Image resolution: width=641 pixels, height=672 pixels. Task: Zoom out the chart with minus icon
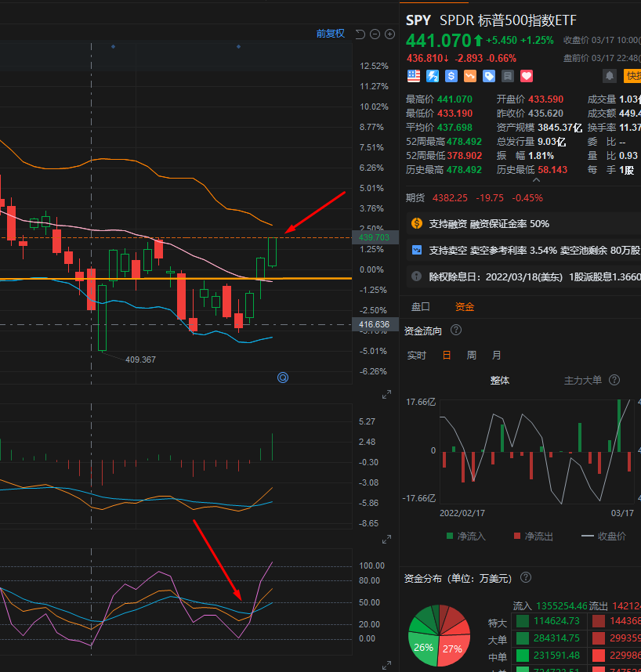[375, 34]
